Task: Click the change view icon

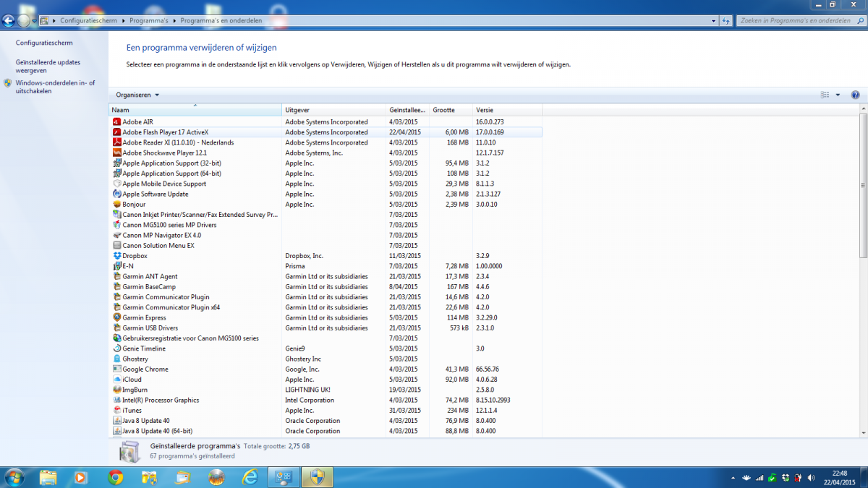Action: [x=825, y=95]
